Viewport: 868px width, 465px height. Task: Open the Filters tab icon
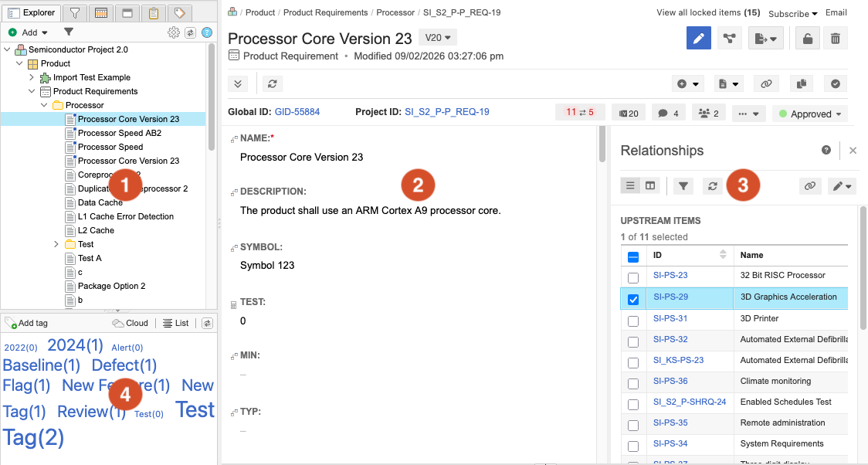[74, 12]
